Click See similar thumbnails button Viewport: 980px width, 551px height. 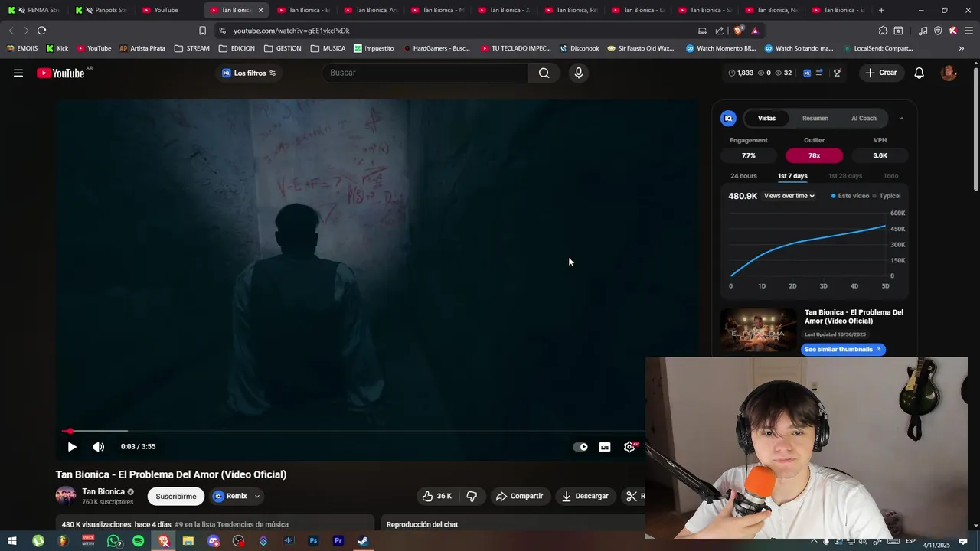(843, 350)
